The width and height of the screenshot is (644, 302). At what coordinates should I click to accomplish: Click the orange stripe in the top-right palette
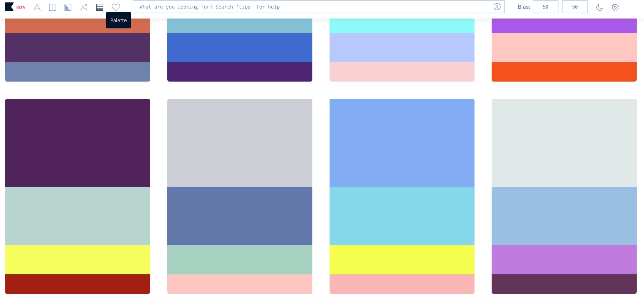point(564,72)
